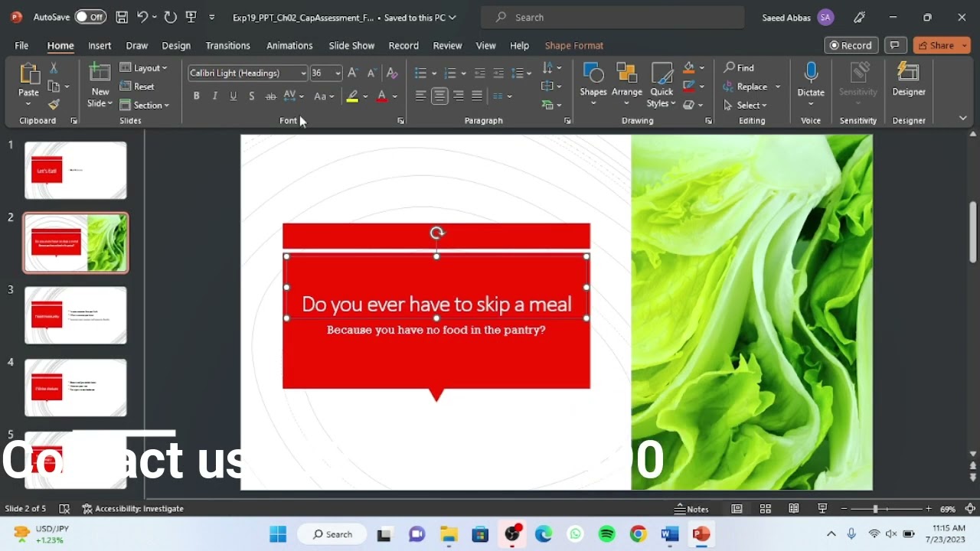Set paragraph alignment to center
The image size is (980, 551).
click(439, 96)
